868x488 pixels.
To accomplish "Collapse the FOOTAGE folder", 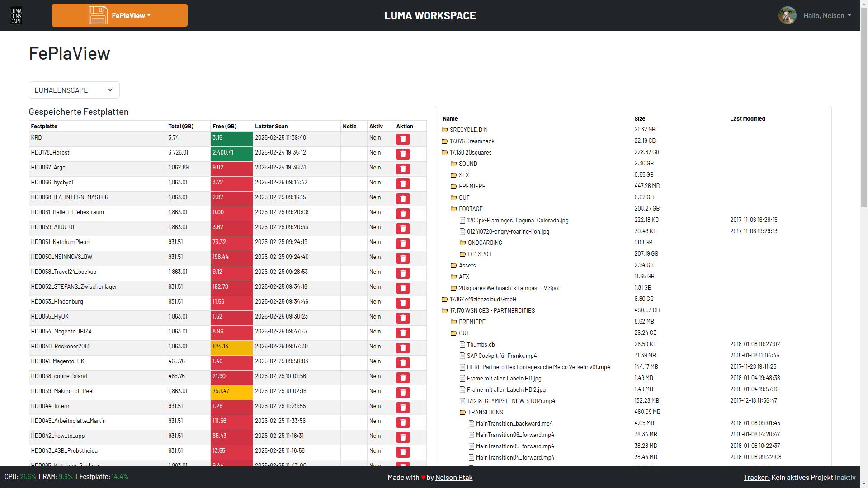I will pyautogui.click(x=470, y=209).
